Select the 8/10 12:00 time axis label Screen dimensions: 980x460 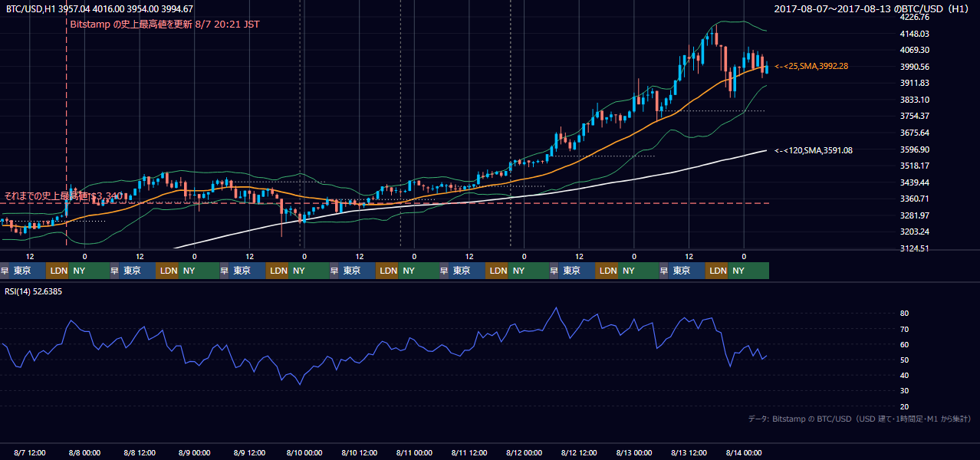click(360, 452)
